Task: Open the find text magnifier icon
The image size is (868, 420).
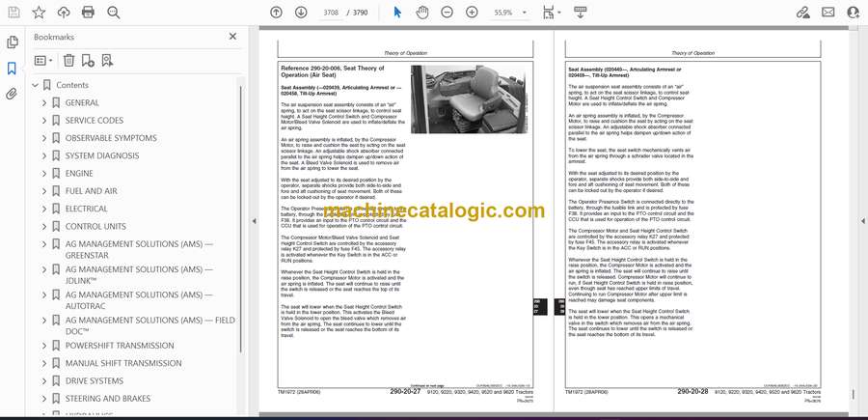Action: [x=114, y=13]
